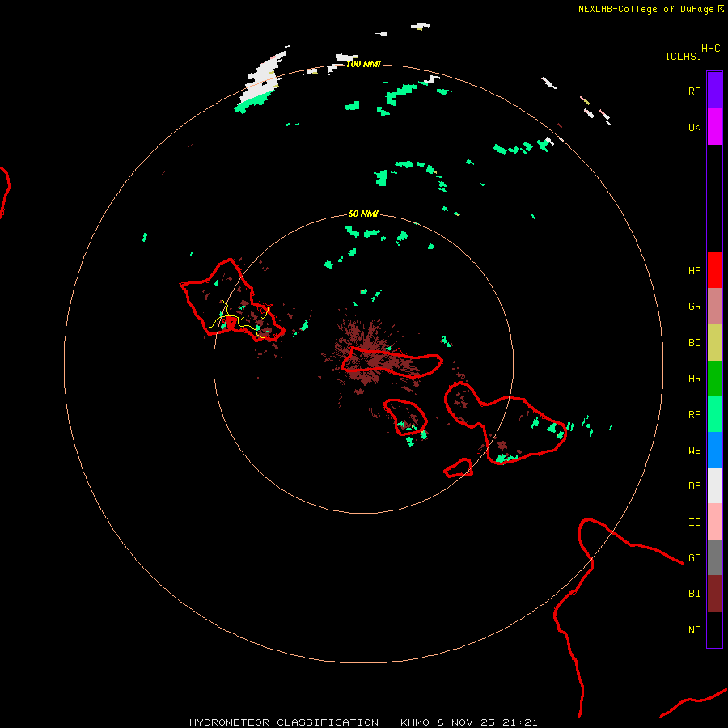Click the [CLAS] units label
Screen dimensions: 728x728
pyautogui.click(x=684, y=56)
